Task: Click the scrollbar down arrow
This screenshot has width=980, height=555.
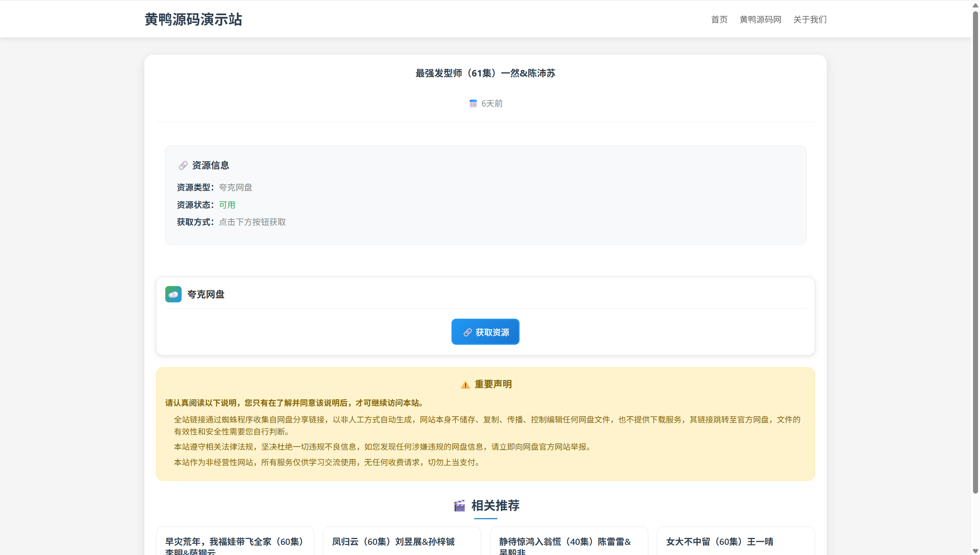Action: (x=975, y=550)
